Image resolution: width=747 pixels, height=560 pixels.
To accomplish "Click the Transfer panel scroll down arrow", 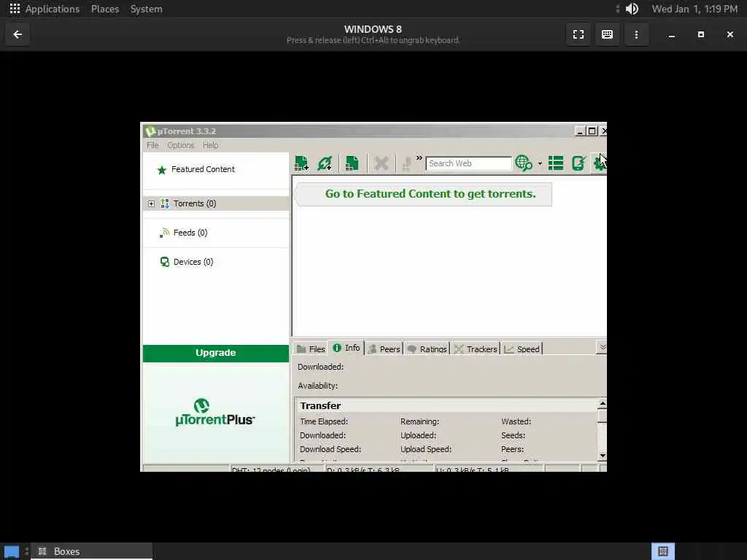I will [602, 456].
